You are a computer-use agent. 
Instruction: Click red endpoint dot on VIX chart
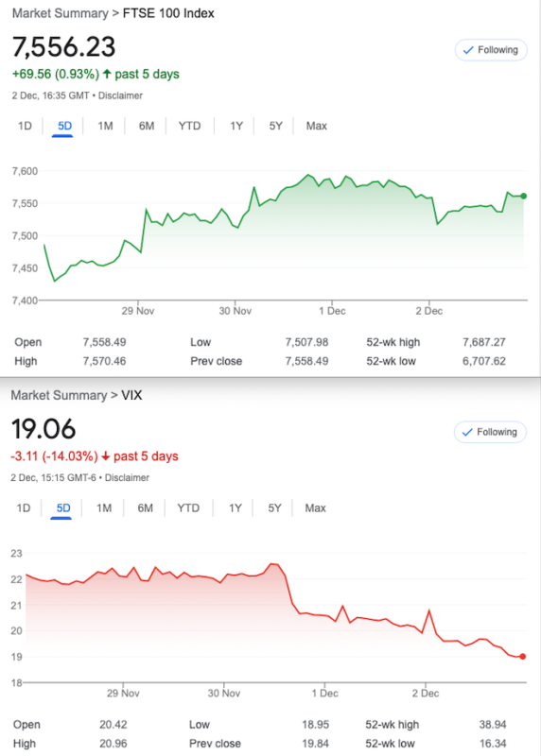coord(523,657)
